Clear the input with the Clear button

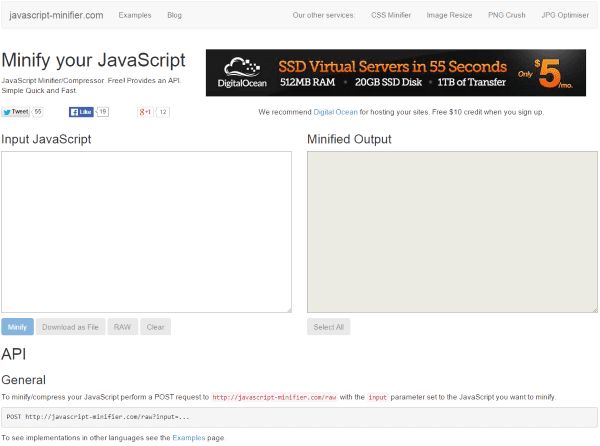click(155, 327)
